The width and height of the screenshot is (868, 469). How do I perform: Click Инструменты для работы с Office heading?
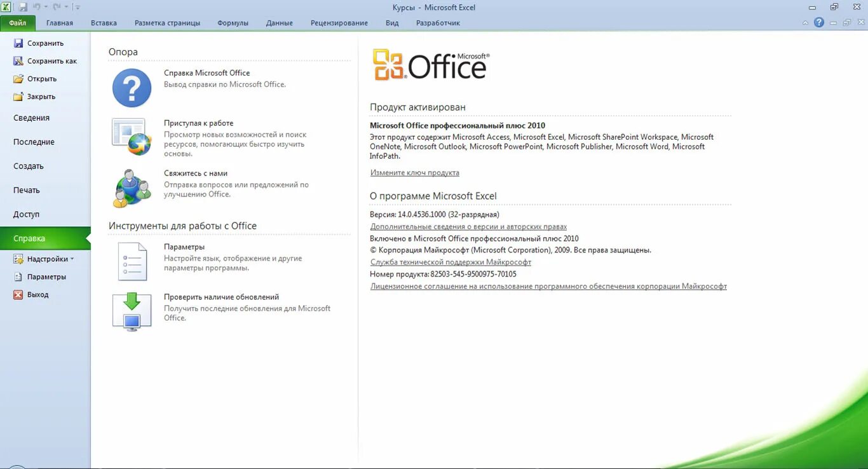coord(182,226)
